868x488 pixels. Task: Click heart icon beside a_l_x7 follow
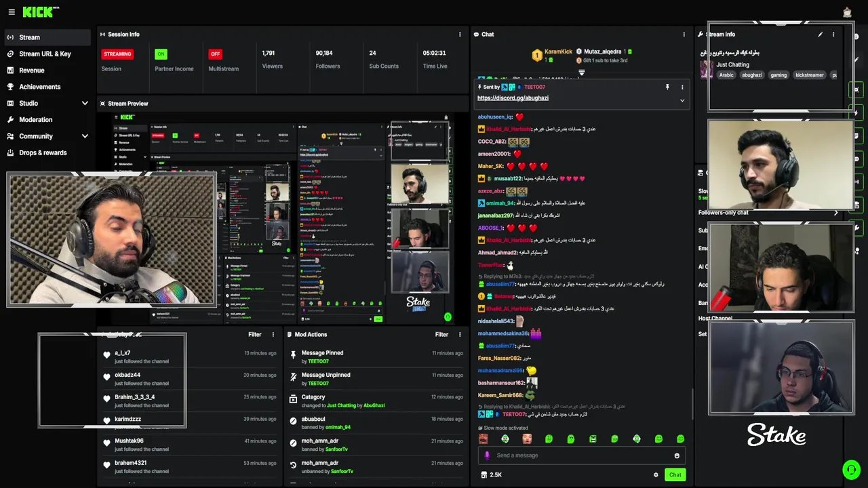pos(106,355)
